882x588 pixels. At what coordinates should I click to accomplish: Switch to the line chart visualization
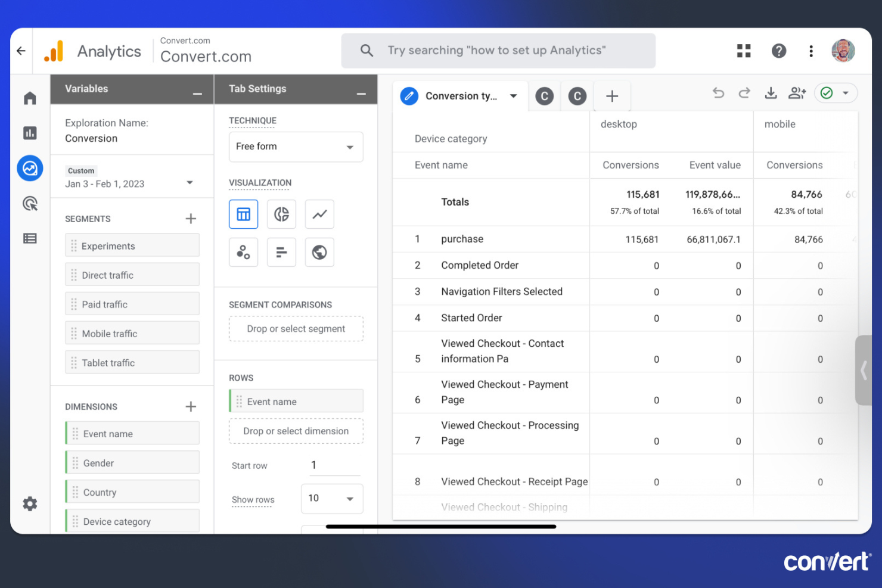point(319,214)
